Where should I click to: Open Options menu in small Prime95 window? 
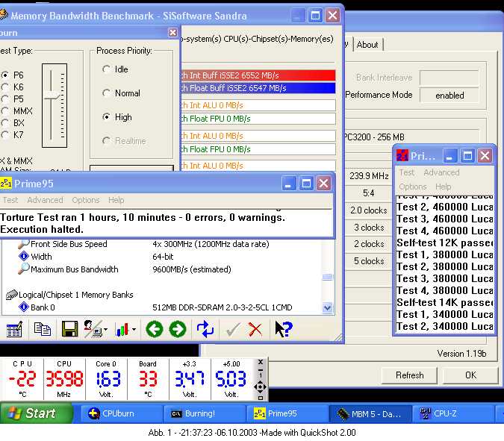(413, 187)
